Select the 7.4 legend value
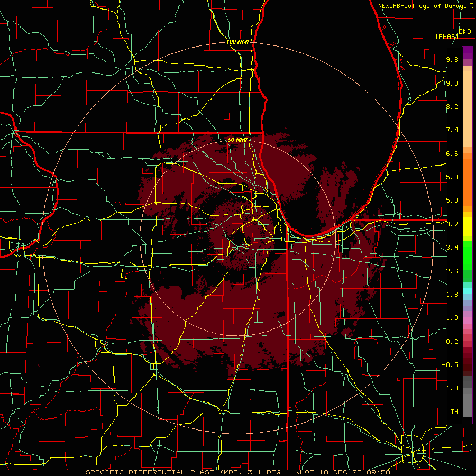Image resolution: width=476 pixels, height=476 pixels. (452, 130)
